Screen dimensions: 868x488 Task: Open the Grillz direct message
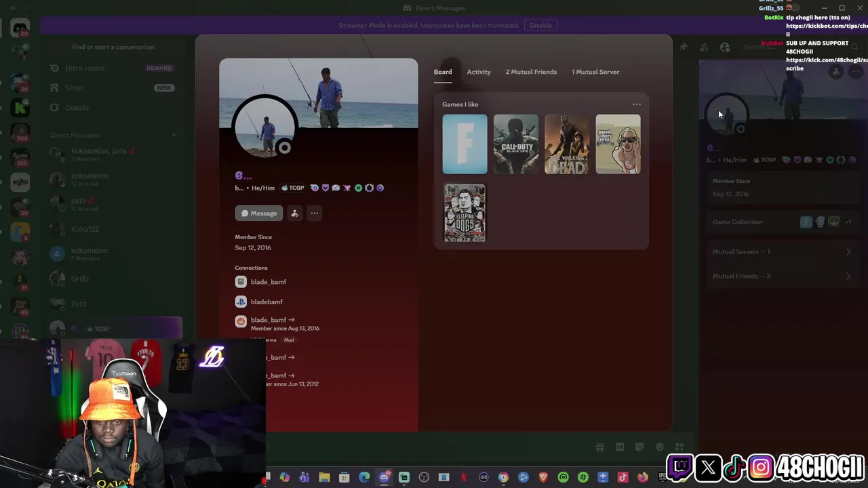112,279
